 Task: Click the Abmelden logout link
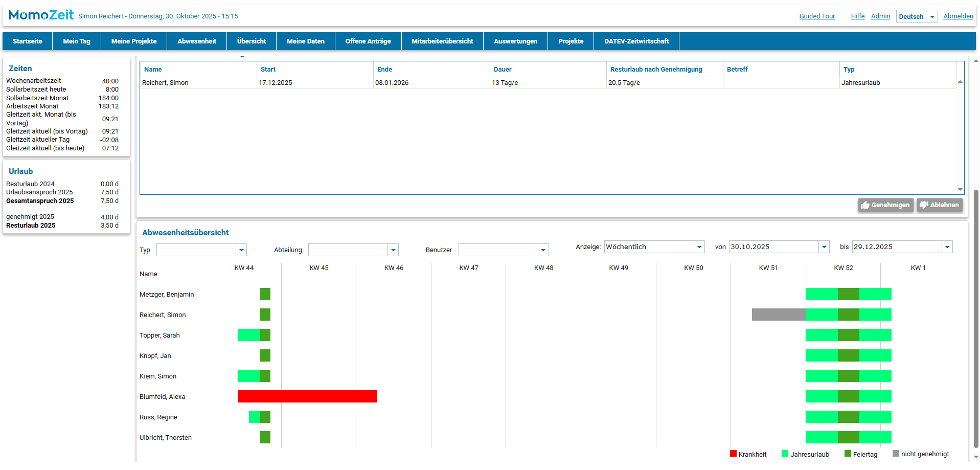tap(958, 16)
